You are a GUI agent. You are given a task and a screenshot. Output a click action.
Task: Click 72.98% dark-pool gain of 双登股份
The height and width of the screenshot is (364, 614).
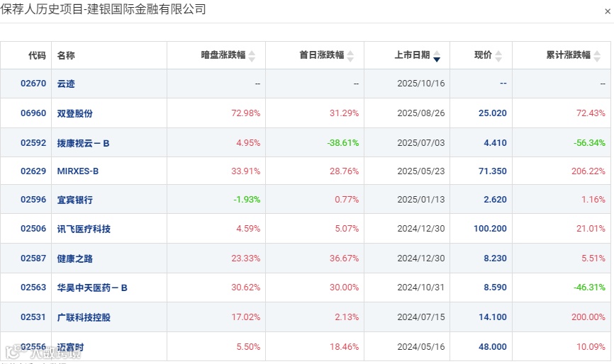pyautogui.click(x=245, y=113)
